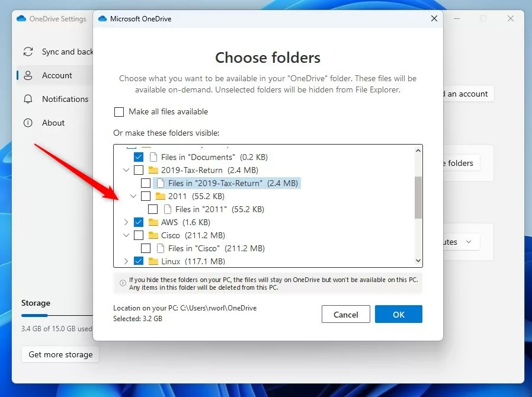532x397 pixels.
Task: Click scroll down arrow in folder list
Action: (x=418, y=261)
